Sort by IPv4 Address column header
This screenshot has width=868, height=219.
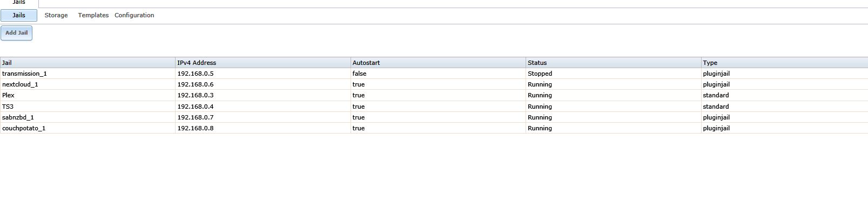263,63
